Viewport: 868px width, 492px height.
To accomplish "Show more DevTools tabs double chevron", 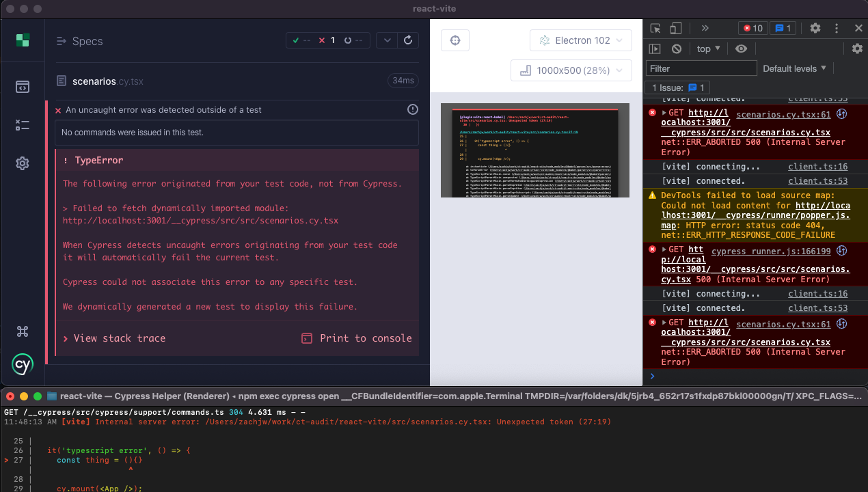I will [705, 28].
